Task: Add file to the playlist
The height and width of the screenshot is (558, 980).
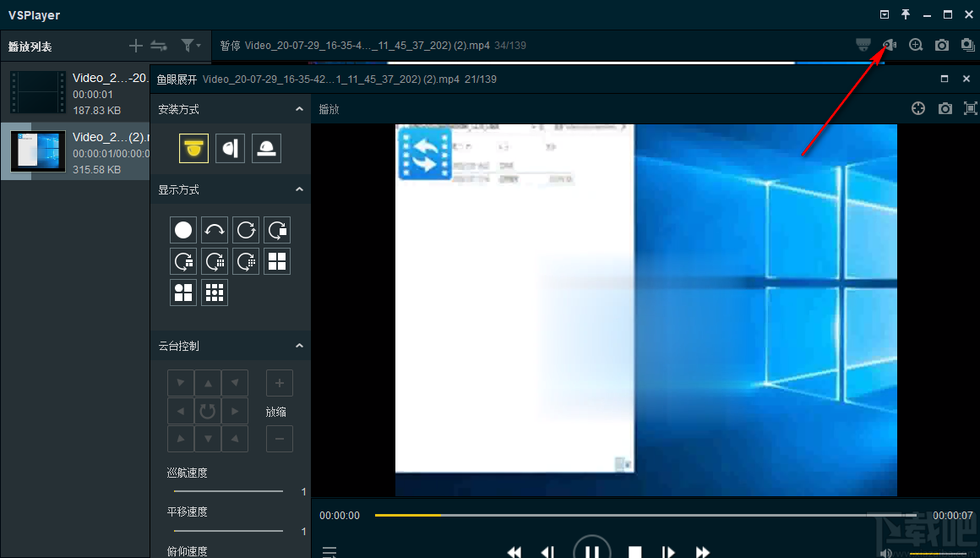Action: 136,46
